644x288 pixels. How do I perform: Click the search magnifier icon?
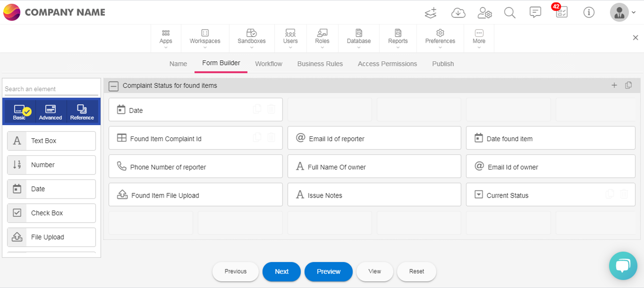pyautogui.click(x=510, y=13)
